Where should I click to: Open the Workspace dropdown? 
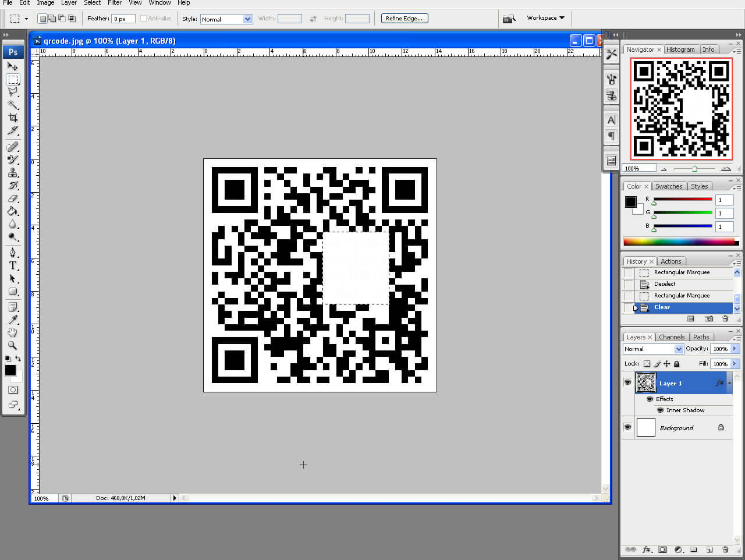coord(545,18)
